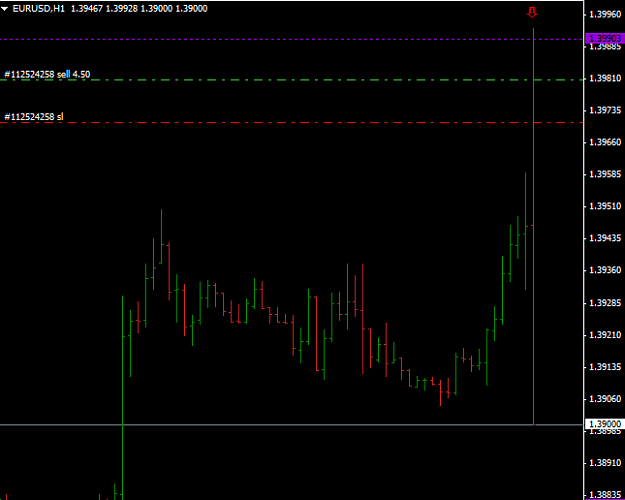The image size is (625, 500).
Task: Select the red down arrow sell marker
Action: 532,13
